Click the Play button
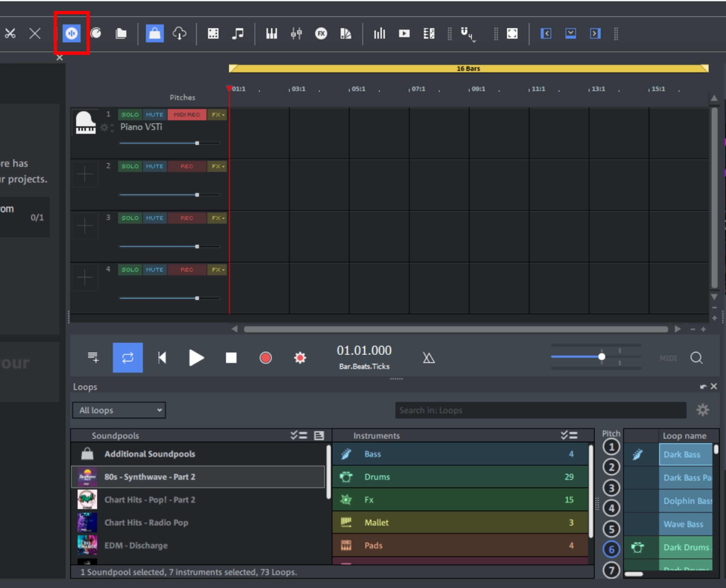 point(197,357)
